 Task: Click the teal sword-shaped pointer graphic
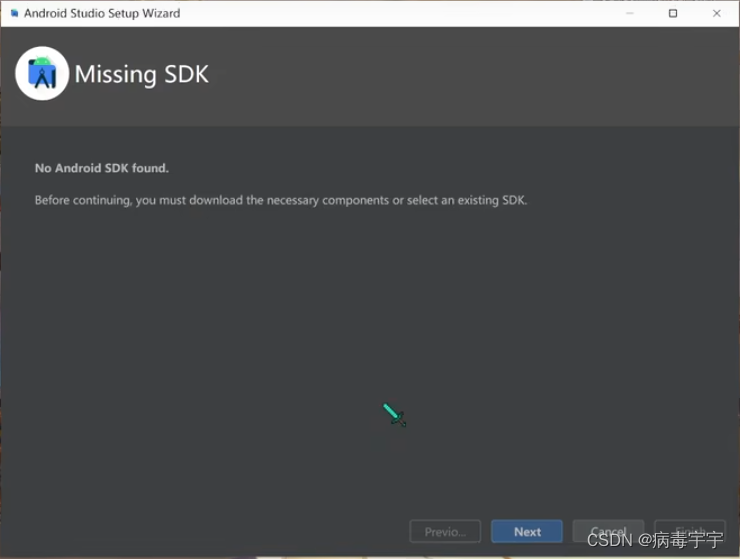394,415
